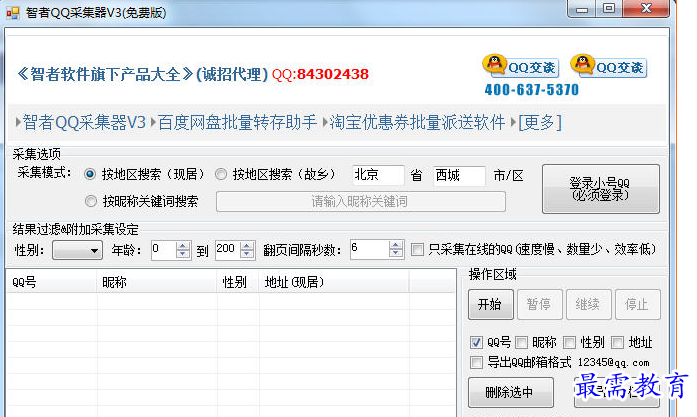Screen dimensions: 697x417
Task: Decrease 翻页间隔秒数 value
Action: pos(396,254)
